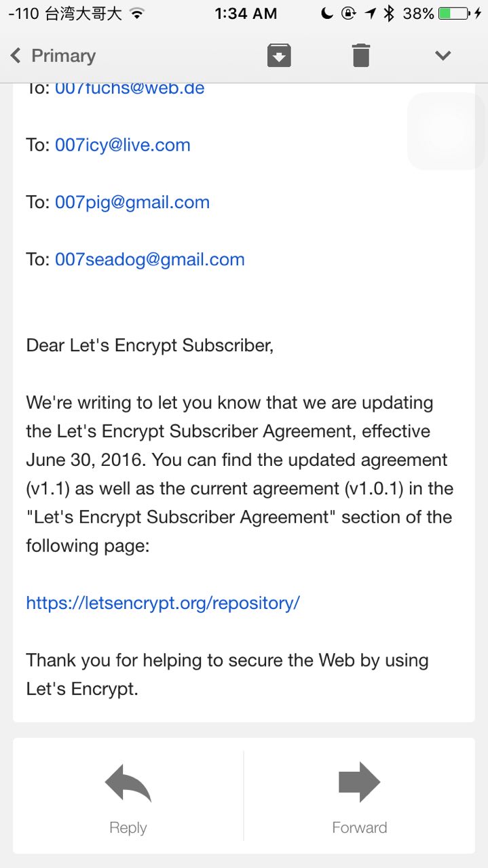Tap the Wi-Fi signal icon
488x868 pixels.
(x=137, y=14)
